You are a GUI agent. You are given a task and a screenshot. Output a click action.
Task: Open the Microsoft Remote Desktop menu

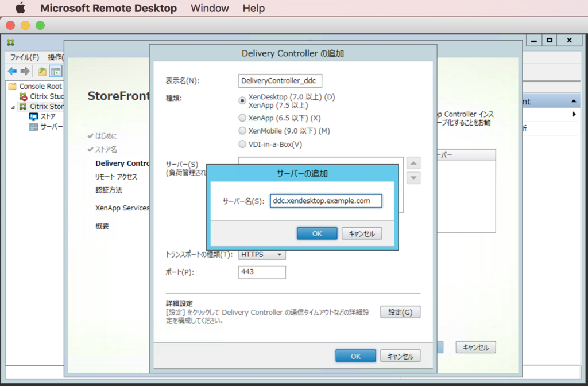(109, 8)
